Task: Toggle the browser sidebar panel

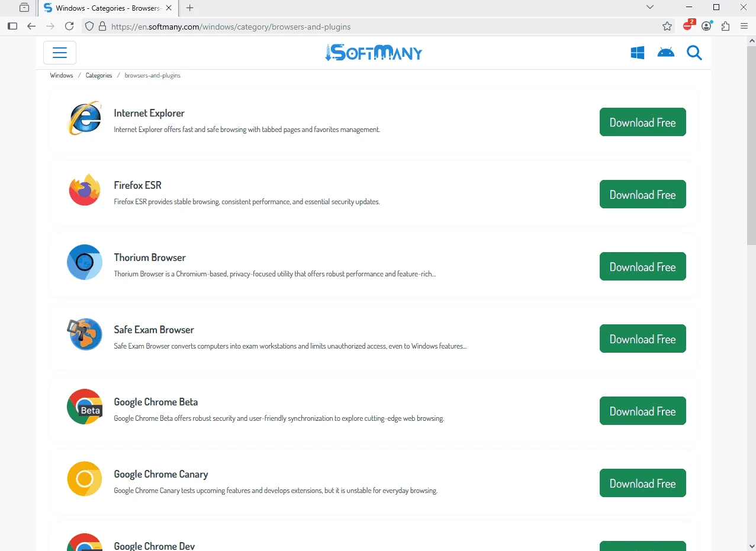Action: click(x=12, y=26)
